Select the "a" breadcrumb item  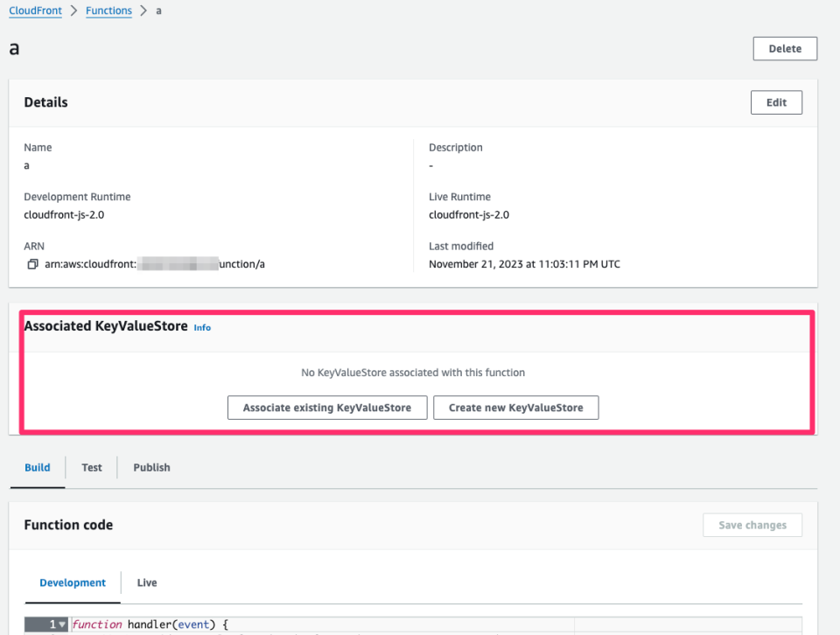point(158,10)
